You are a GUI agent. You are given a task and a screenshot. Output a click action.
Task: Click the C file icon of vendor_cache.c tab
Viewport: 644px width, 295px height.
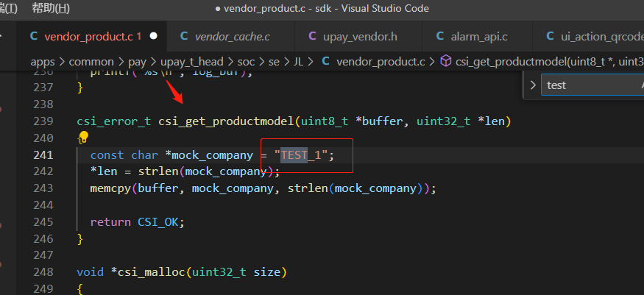click(184, 37)
